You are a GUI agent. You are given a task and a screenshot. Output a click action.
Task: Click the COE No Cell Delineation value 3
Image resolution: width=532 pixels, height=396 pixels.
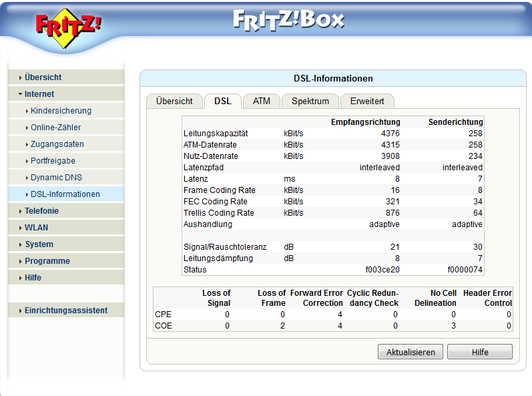pyautogui.click(x=453, y=326)
